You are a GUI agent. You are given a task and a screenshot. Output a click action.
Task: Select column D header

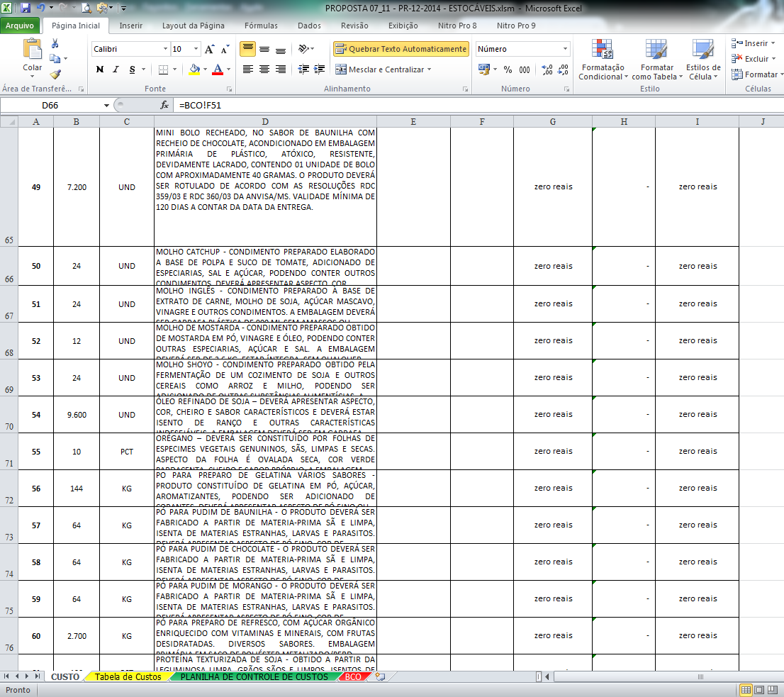point(265,121)
